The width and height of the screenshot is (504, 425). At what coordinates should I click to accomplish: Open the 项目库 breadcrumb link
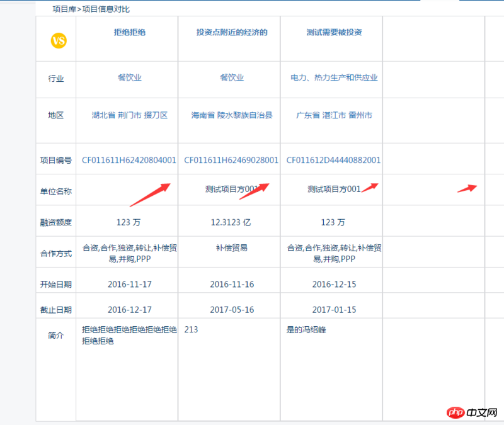64,9
